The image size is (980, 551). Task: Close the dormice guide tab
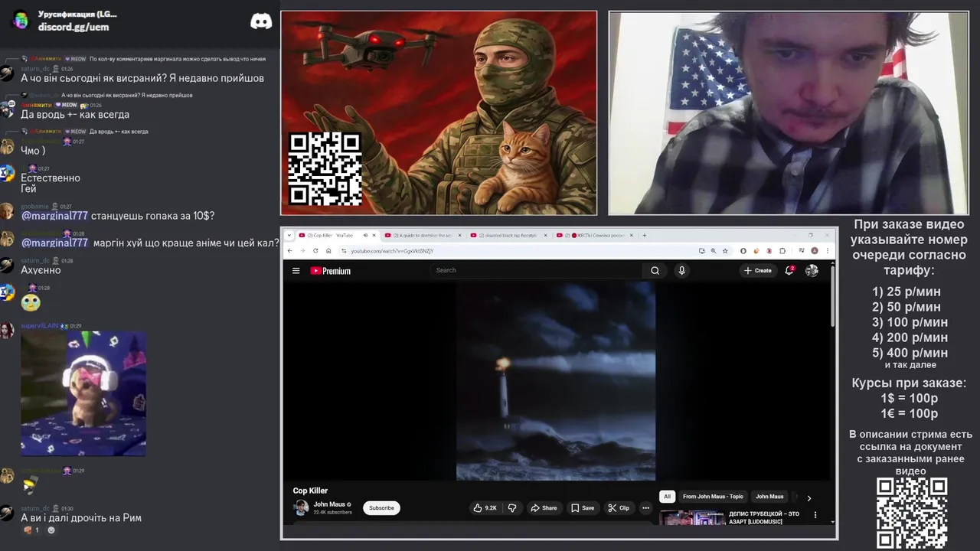pos(460,235)
